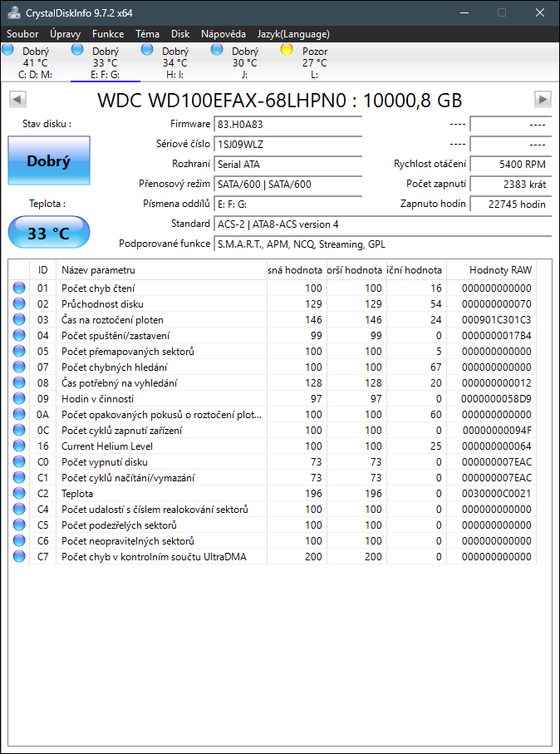Open the Disk menu
Viewport: 560px width, 754px height.
point(180,34)
